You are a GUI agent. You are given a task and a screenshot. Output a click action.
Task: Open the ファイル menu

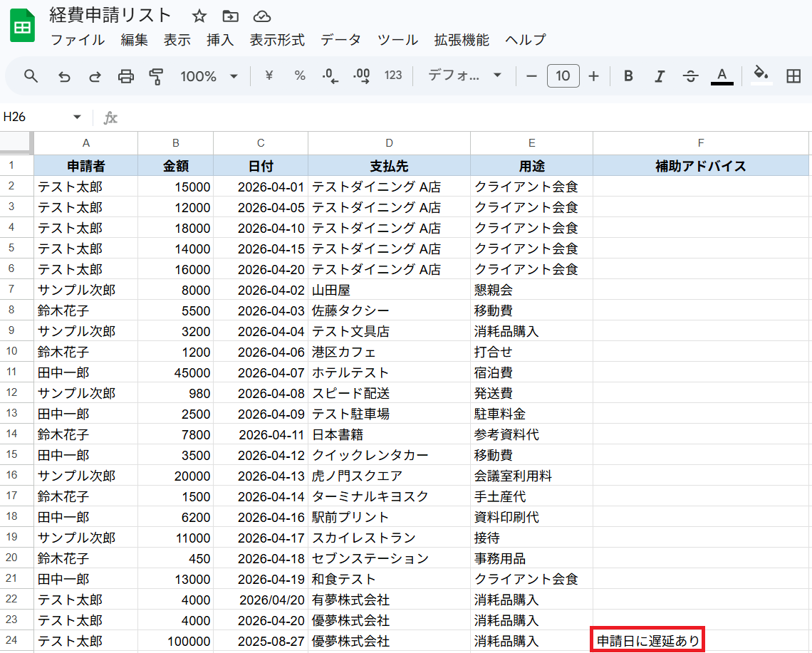77,40
